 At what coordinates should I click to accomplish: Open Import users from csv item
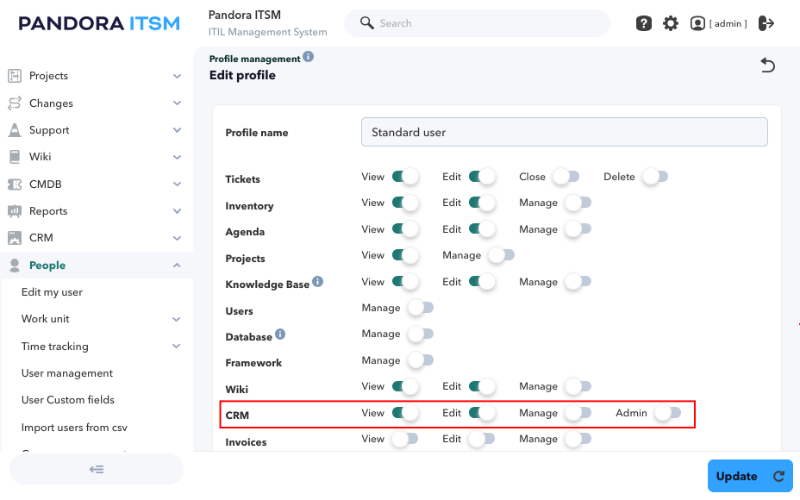[74, 428]
